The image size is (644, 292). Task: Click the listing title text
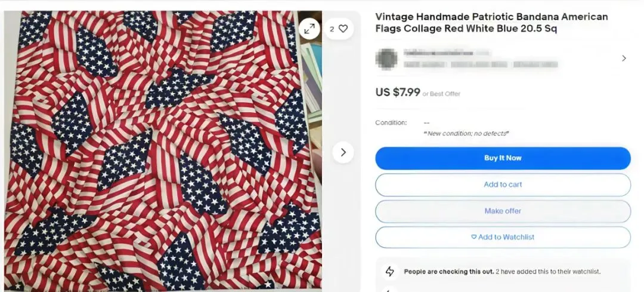[x=491, y=23]
